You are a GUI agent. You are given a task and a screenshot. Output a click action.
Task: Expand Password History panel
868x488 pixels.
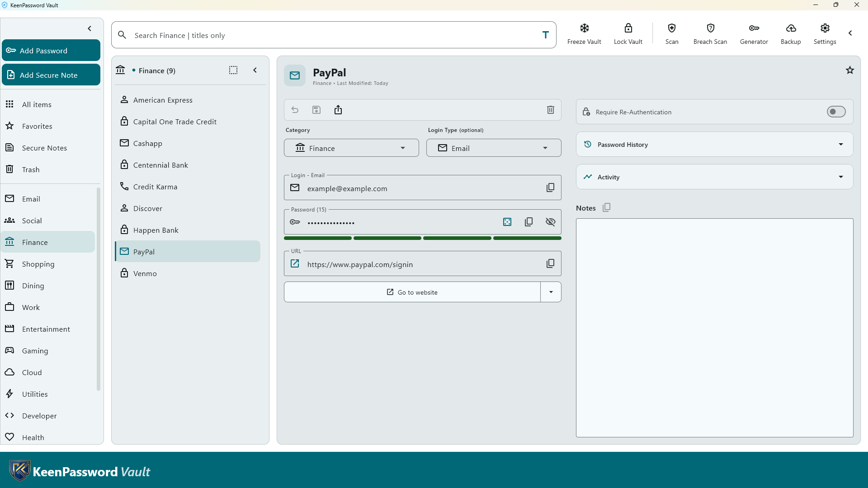click(714, 144)
